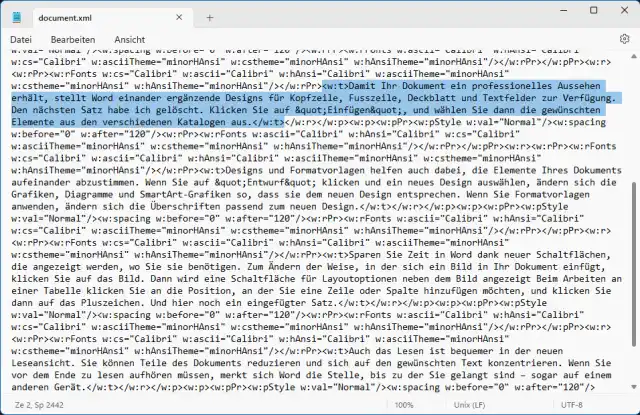Screen dimensions: 640x415
Task: Click the word 'Pluszeichen' in the text
Action: pos(113,303)
